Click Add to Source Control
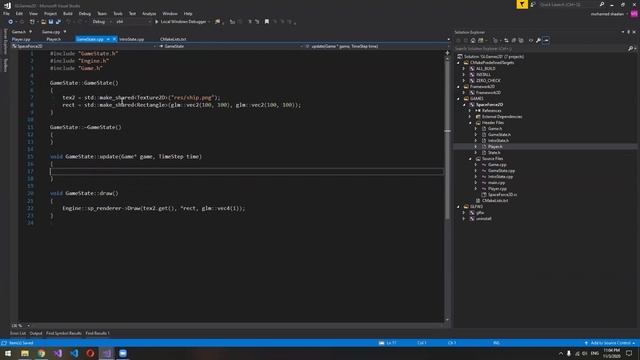 coord(610,343)
